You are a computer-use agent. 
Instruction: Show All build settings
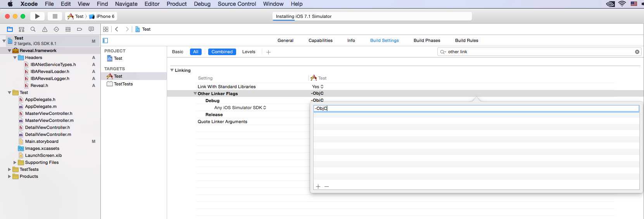(x=196, y=52)
